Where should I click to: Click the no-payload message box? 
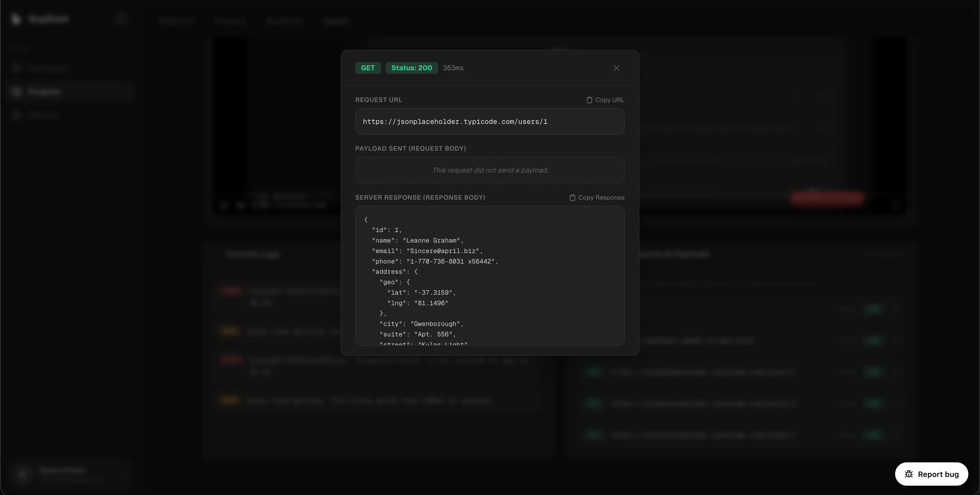490,170
